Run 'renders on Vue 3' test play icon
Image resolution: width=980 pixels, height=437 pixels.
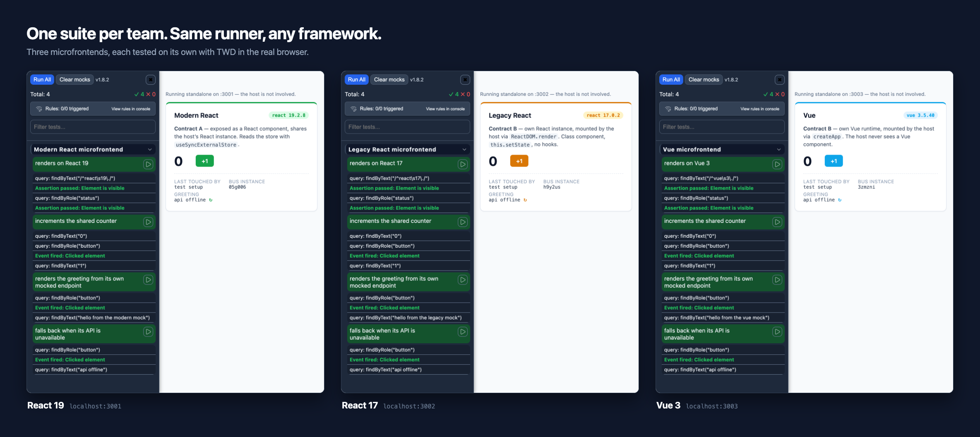(777, 164)
